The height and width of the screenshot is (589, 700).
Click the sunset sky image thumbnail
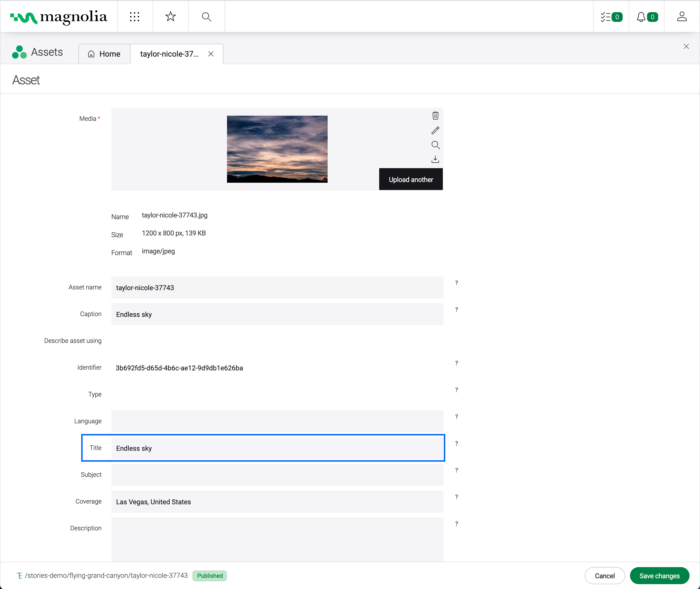pos(277,149)
